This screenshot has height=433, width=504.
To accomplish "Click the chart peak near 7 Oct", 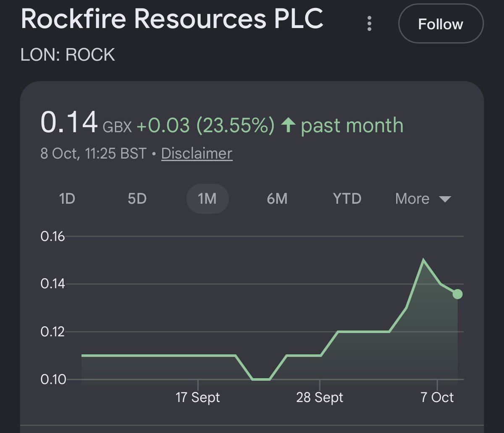I will 423,260.
